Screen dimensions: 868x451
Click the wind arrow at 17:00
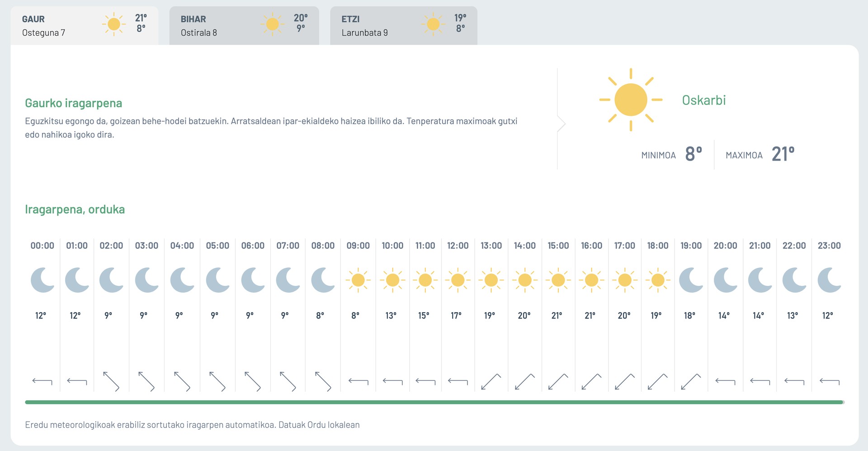tap(625, 382)
